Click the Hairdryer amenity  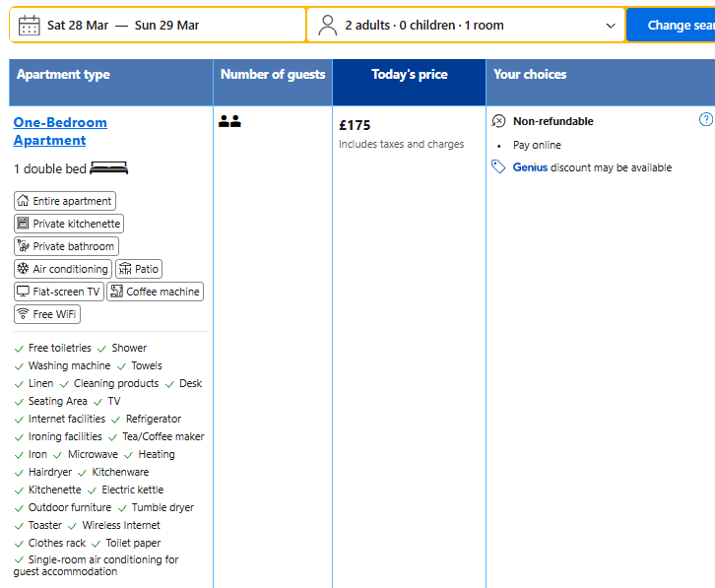[49, 473]
